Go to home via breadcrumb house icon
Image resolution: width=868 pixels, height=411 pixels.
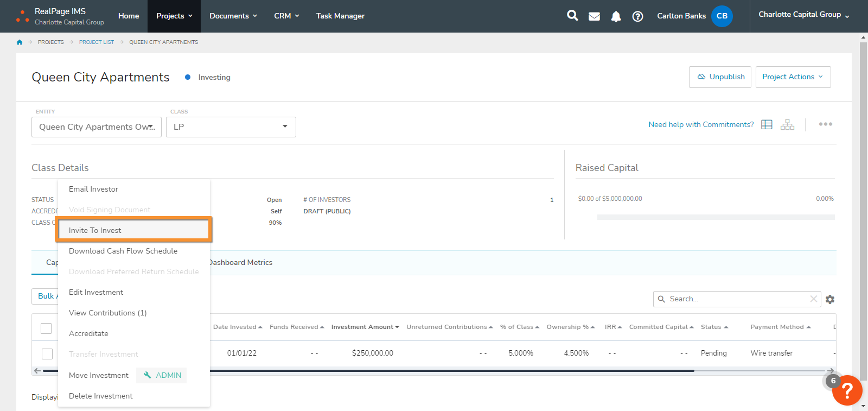pyautogui.click(x=20, y=42)
